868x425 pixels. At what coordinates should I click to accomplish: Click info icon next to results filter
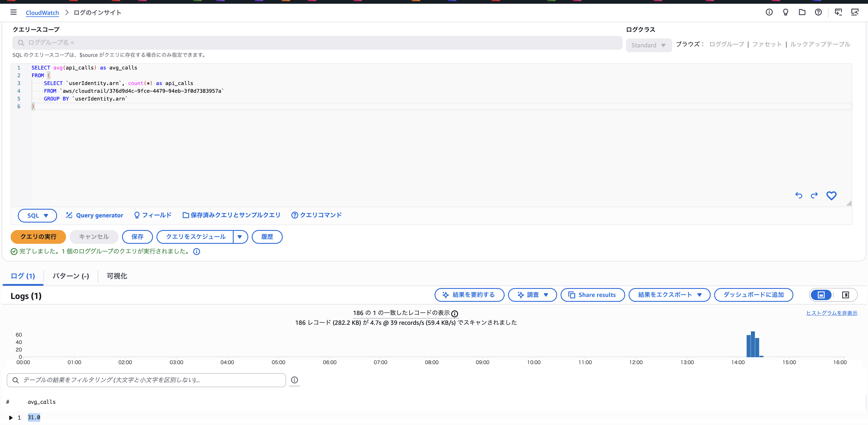[x=294, y=380]
